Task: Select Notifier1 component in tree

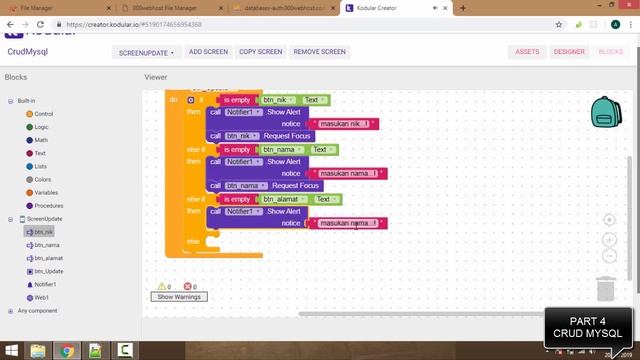Action: tap(41, 284)
